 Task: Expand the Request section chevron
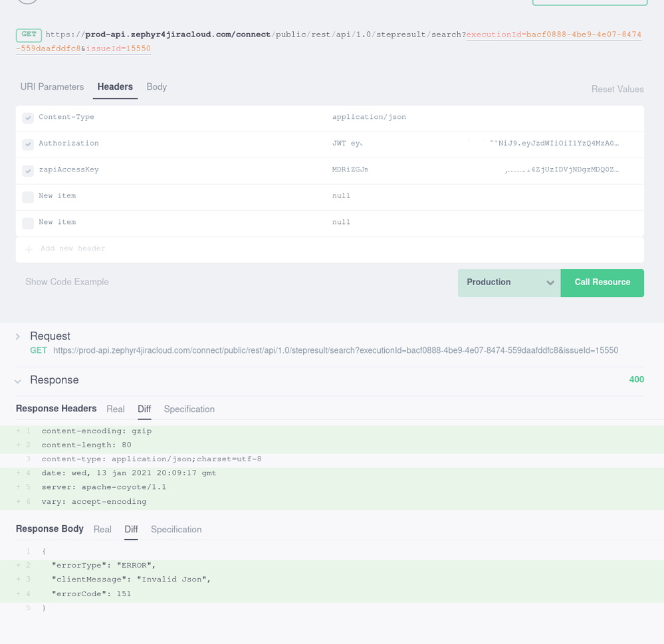coord(18,337)
